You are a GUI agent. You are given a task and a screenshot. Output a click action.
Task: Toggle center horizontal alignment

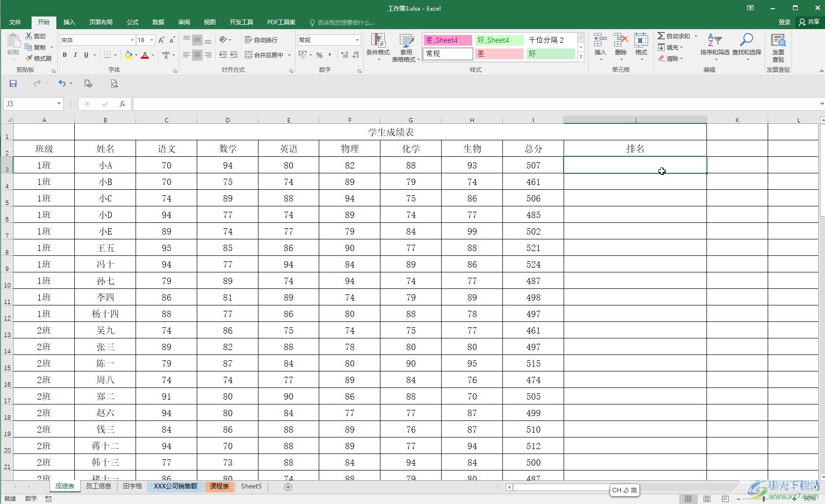pyautogui.click(x=197, y=55)
